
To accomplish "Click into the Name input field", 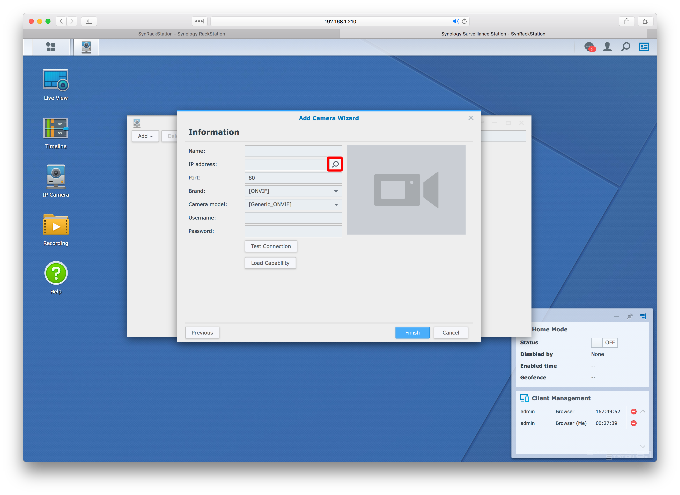I will (293, 150).
